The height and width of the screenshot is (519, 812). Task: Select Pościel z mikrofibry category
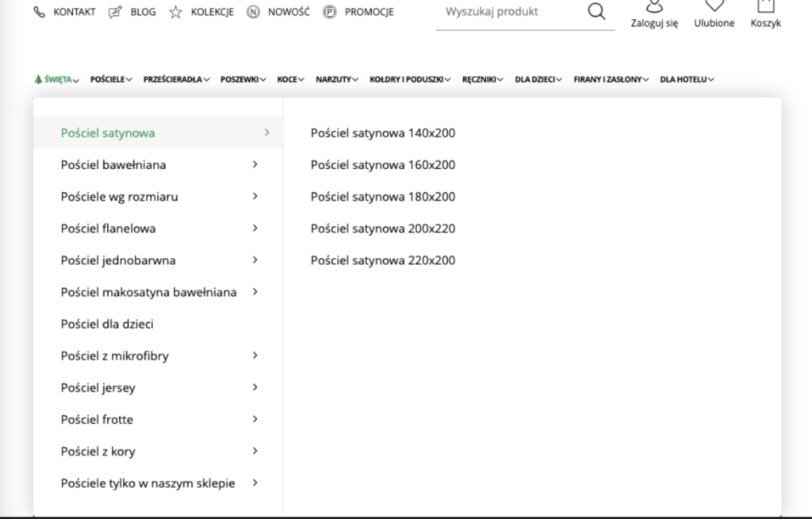coord(114,356)
